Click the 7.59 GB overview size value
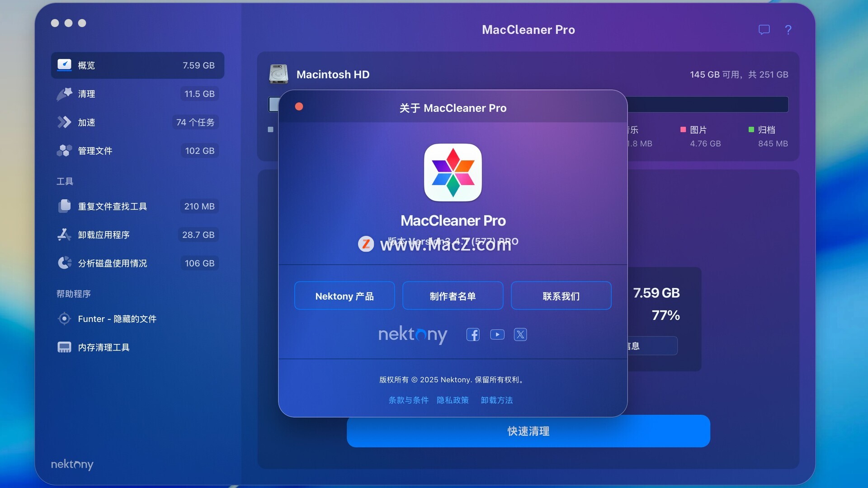The width and height of the screenshot is (868, 488). coord(198,65)
